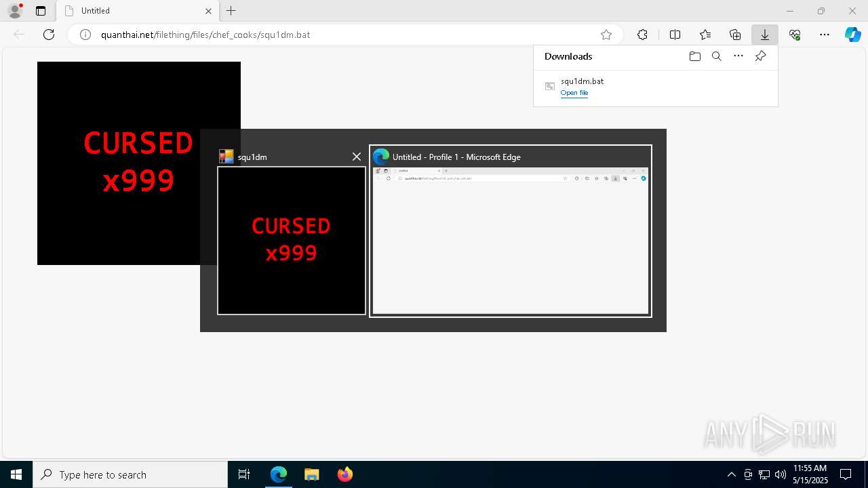
Task: Open Windows Start menu
Action: pyautogui.click(x=16, y=474)
